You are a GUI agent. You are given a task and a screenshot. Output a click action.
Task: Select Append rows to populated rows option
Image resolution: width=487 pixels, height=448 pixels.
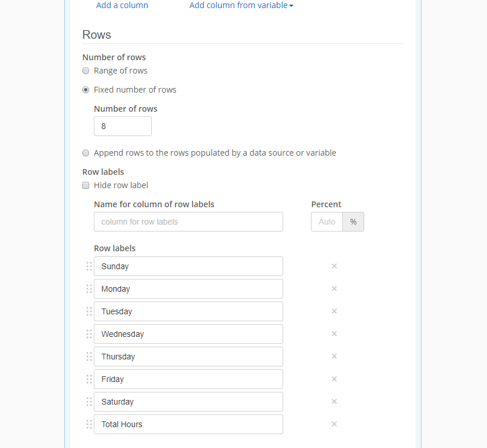[x=86, y=153]
